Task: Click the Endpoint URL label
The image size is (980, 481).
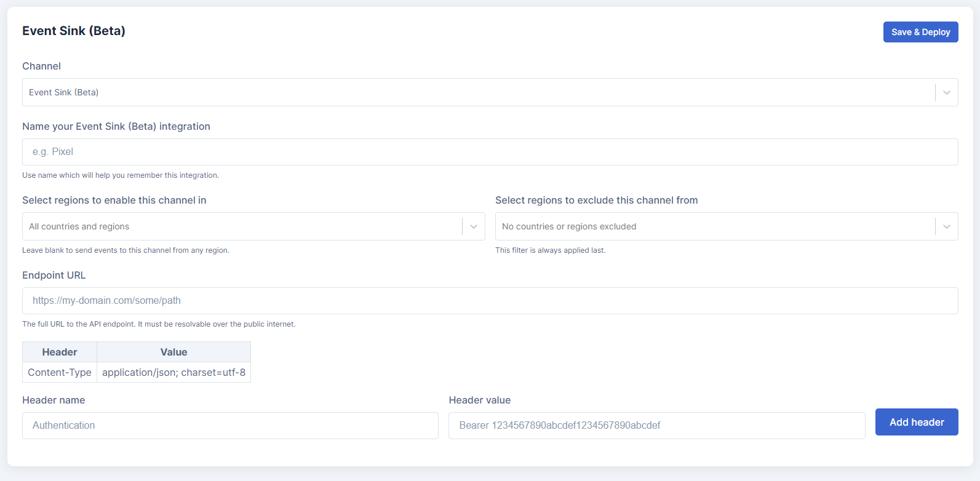Action: tap(54, 275)
